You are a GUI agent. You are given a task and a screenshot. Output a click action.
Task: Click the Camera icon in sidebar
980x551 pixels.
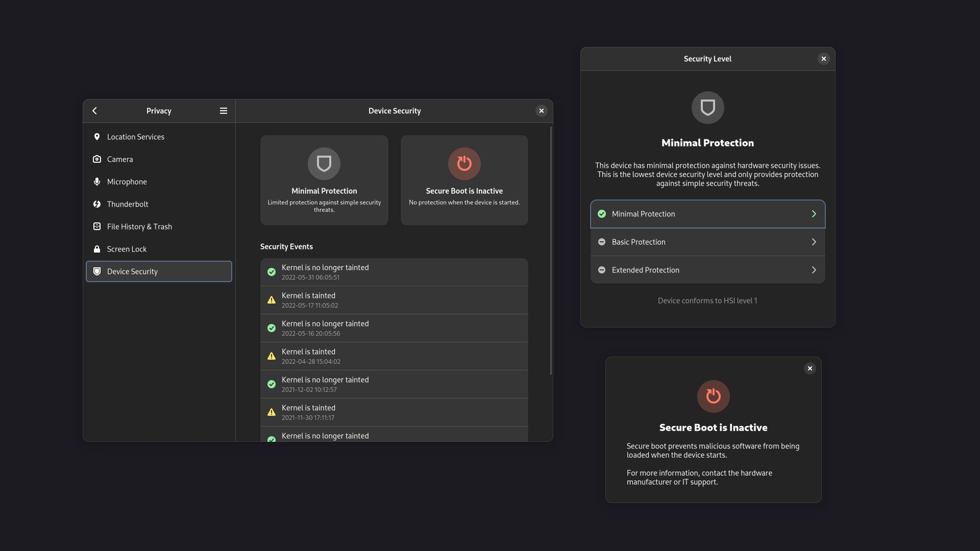click(97, 159)
